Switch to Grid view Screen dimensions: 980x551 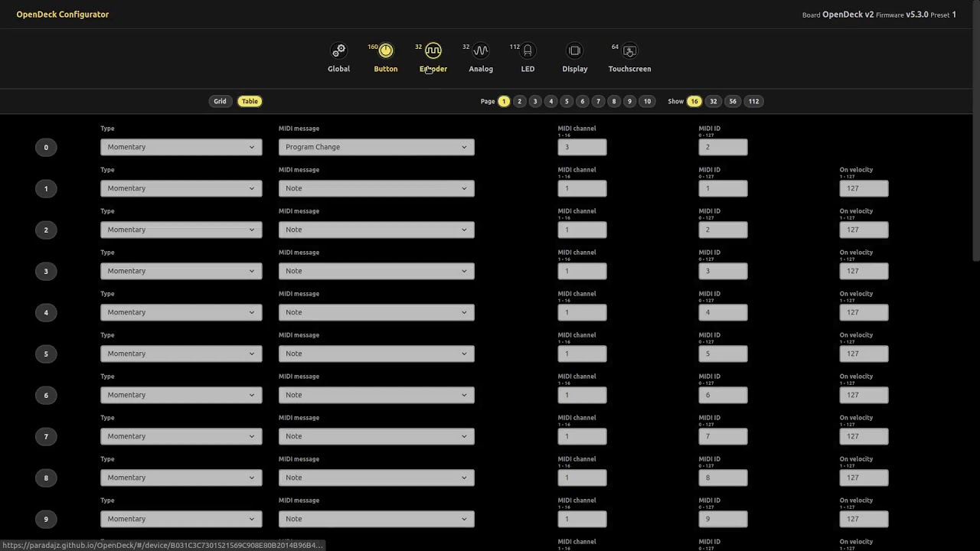coord(220,101)
